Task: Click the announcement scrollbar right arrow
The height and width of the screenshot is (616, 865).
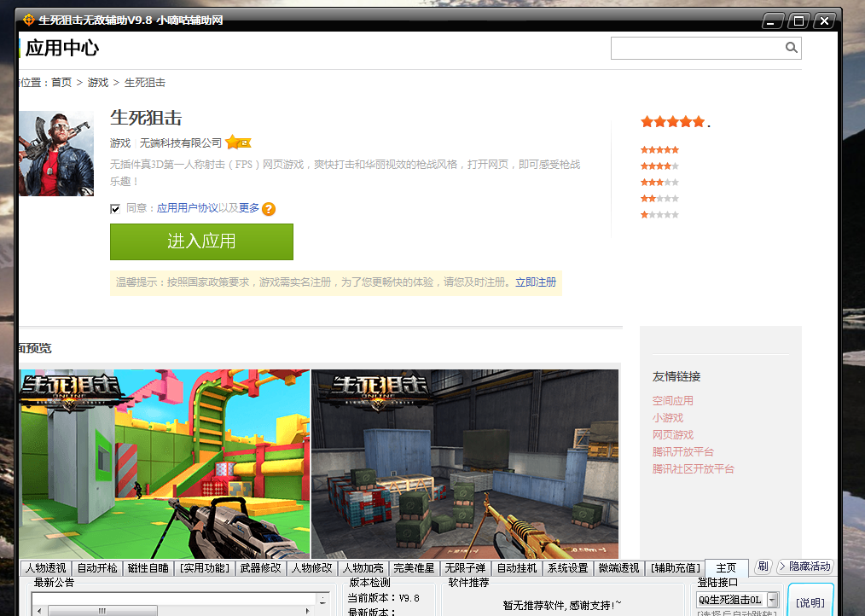Action: coord(308,611)
